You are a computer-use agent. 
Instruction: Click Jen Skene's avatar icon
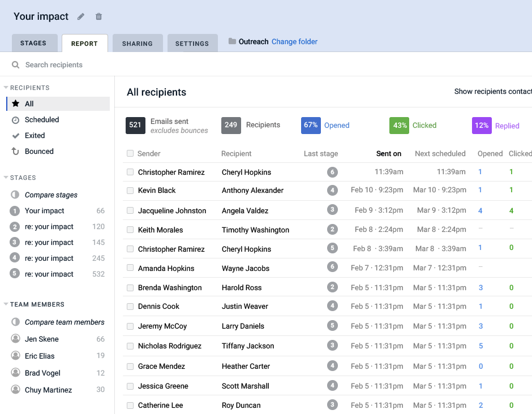16,339
